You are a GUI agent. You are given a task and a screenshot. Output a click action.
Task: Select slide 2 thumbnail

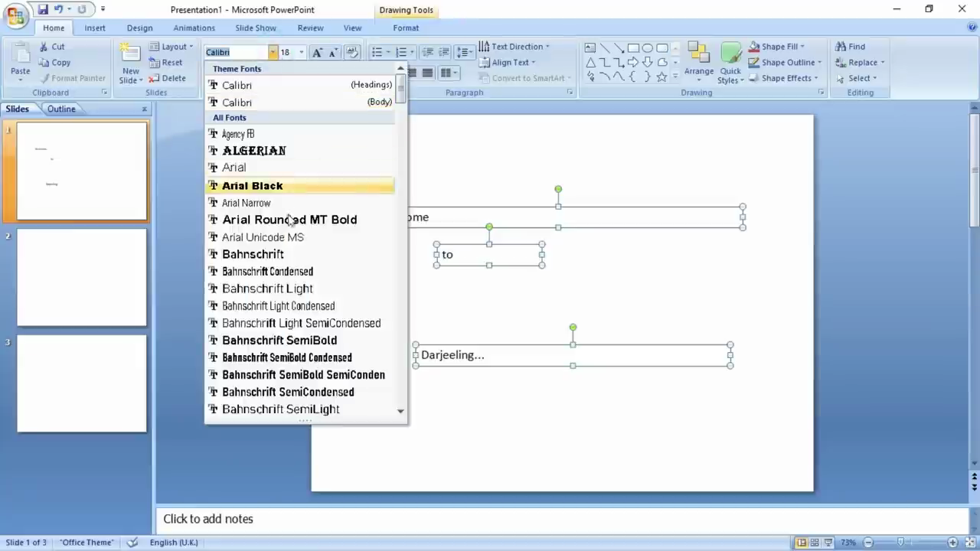[82, 277]
